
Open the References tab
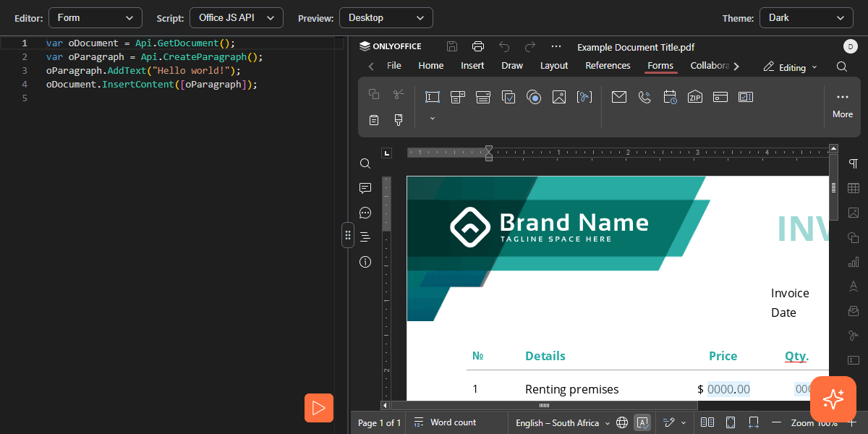pos(608,66)
